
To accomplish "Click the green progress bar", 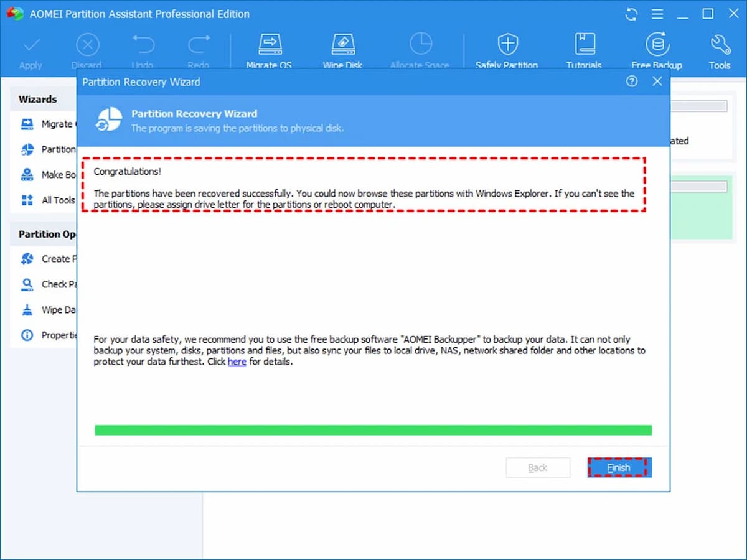I will [x=373, y=429].
